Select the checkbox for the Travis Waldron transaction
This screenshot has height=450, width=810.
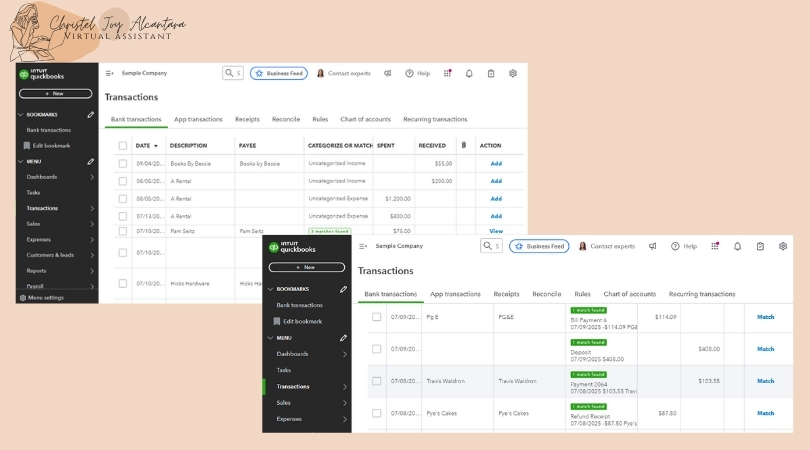[x=377, y=381]
